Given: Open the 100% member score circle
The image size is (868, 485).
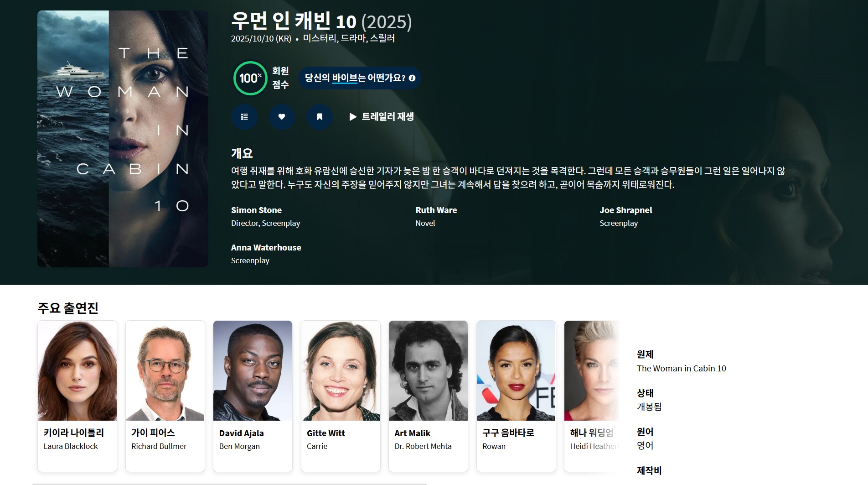Looking at the screenshot, I should (250, 78).
